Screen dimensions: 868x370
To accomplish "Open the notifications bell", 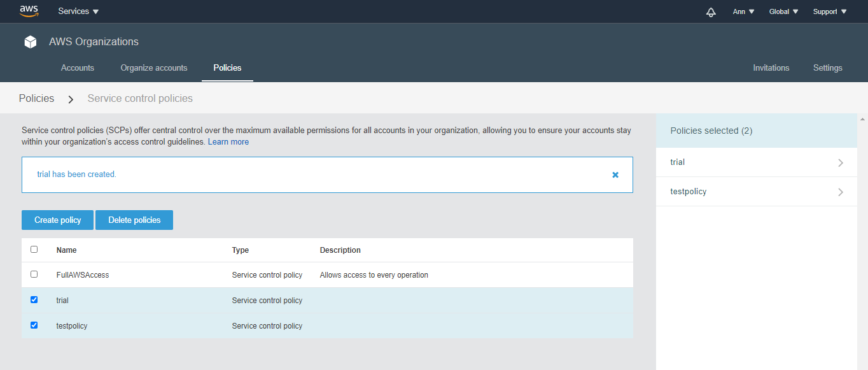I will click(x=711, y=12).
